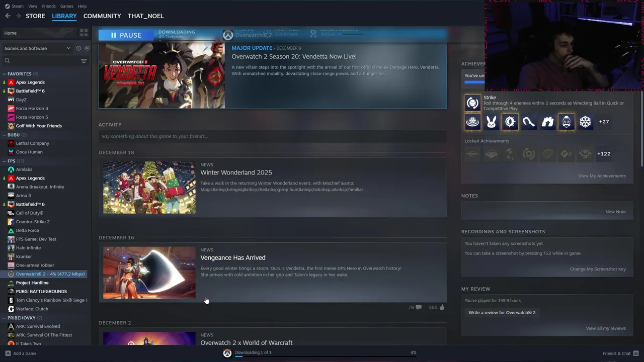Open Vengeance Has Arrived news thumbnail
The height and width of the screenshot is (362, 644).
149,273
